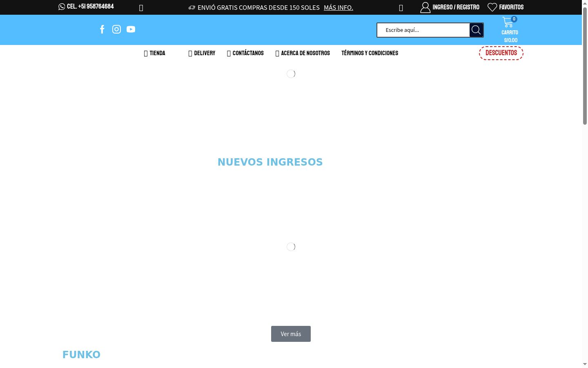Click the search magnifier button
This screenshot has width=588, height=368.
(476, 30)
